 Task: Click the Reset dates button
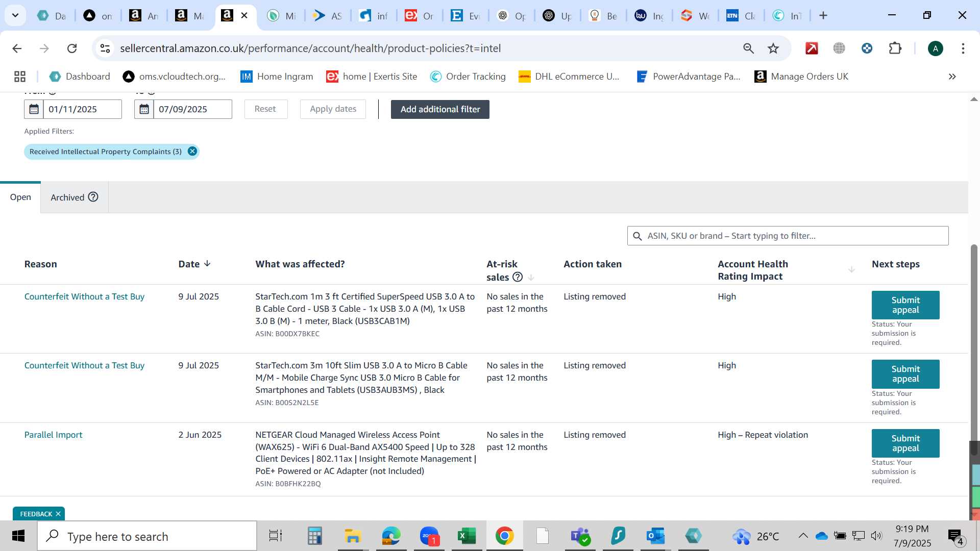click(x=265, y=109)
